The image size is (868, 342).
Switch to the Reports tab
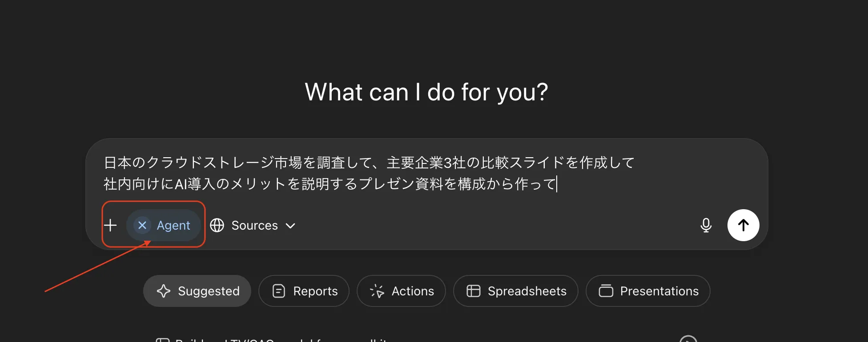click(x=304, y=291)
